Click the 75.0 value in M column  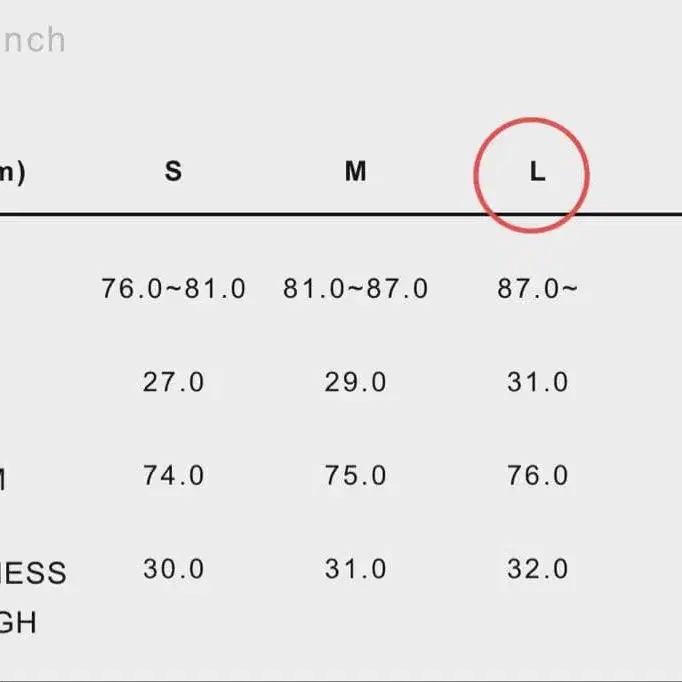click(355, 475)
